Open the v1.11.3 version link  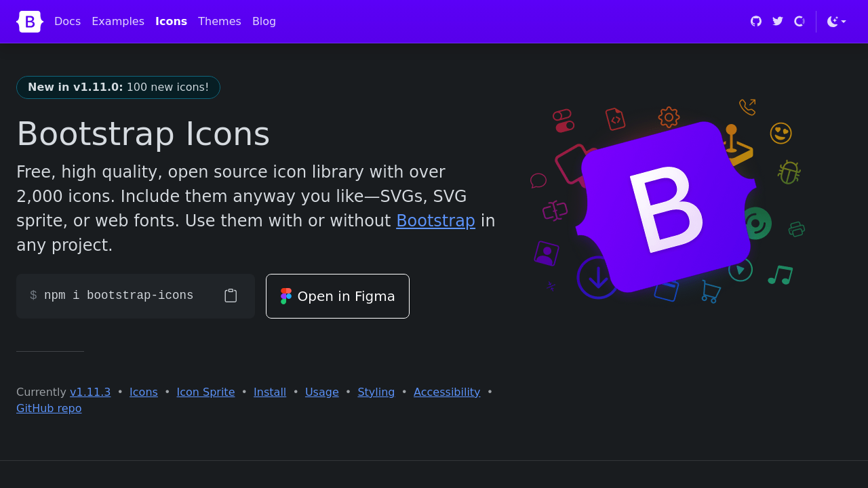[x=90, y=392]
